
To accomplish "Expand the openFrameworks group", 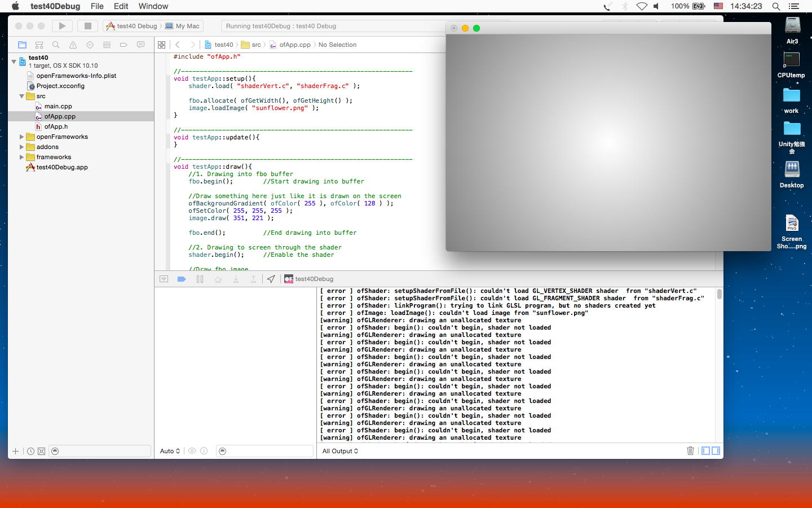I will pyautogui.click(x=22, y=137).
